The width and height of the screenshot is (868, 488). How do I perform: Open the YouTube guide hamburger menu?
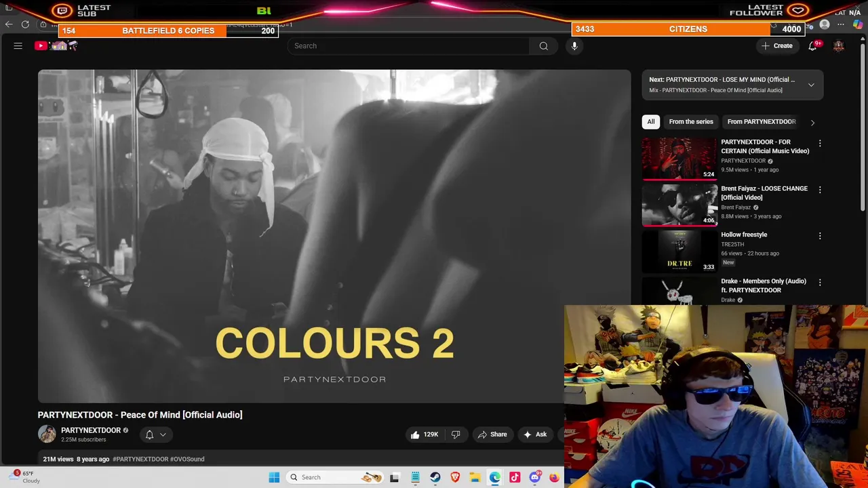coord(18,45)
